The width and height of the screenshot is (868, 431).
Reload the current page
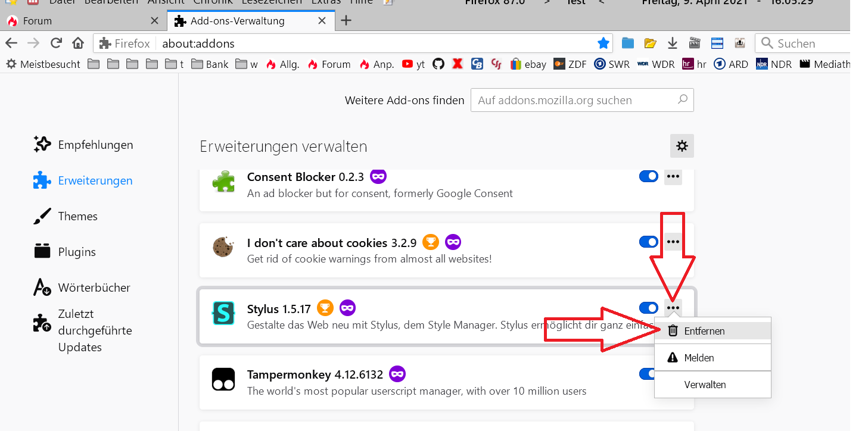56,43
